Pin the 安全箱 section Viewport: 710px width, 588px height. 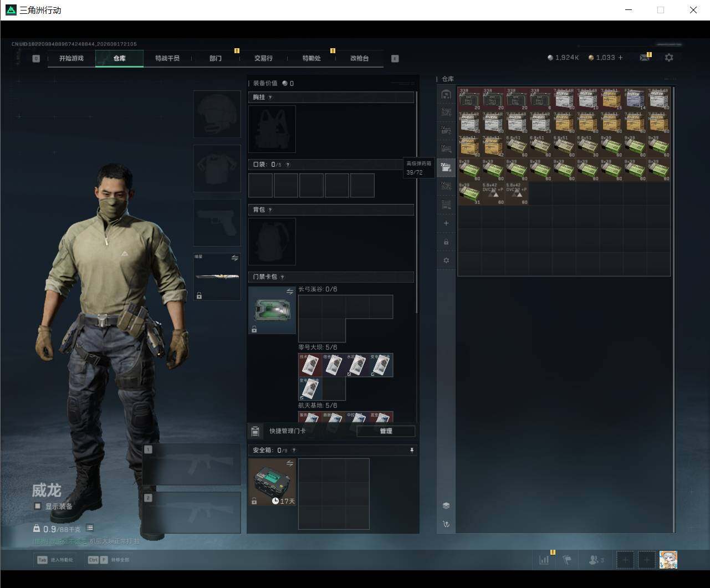(x=411, y=451)
